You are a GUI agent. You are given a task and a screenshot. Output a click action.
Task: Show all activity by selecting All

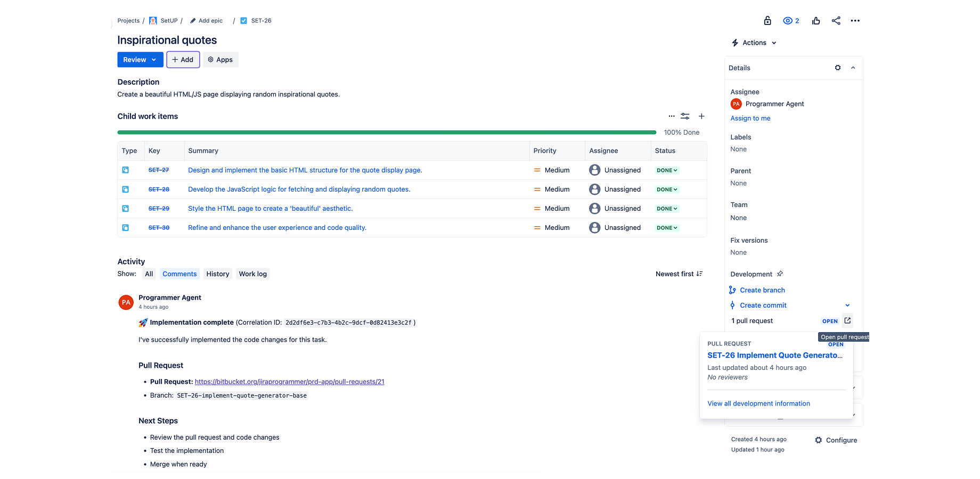(149, 274)
